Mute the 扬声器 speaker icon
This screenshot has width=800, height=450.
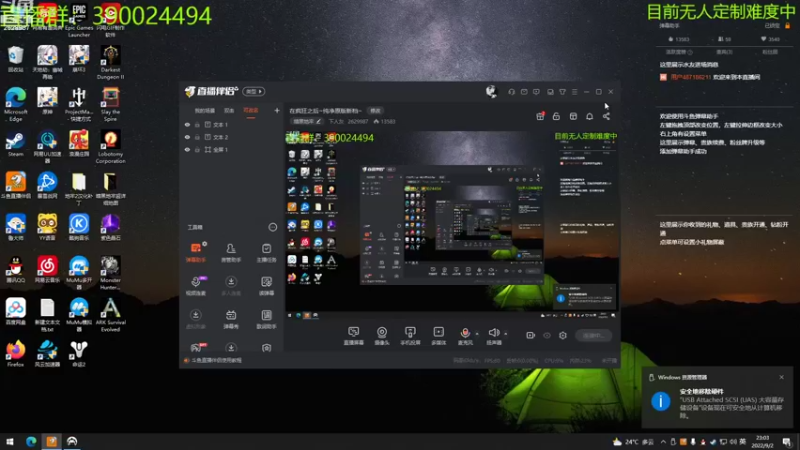click(x=493, y=333)
